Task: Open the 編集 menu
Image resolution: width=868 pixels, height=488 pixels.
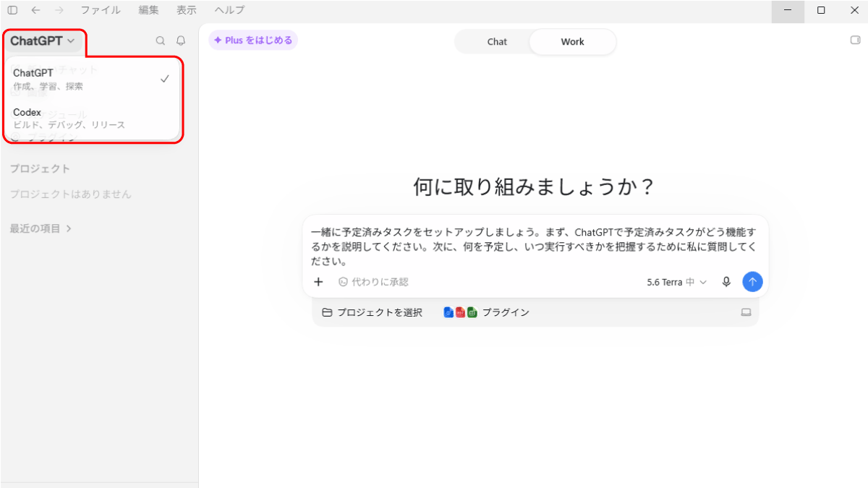Action: click(148, 10)
